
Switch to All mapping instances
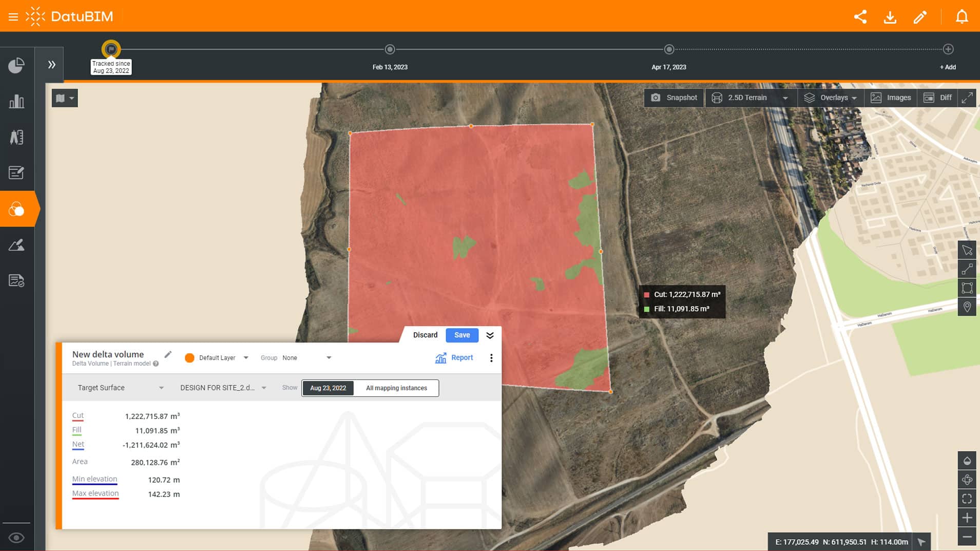pos(396,388)
